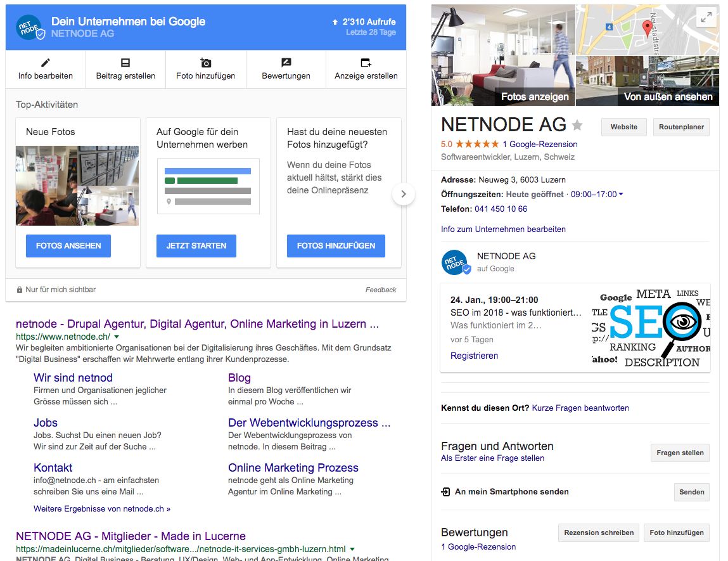Open the Bewertungen tab

pyautogui.click(x=286, y=69)
